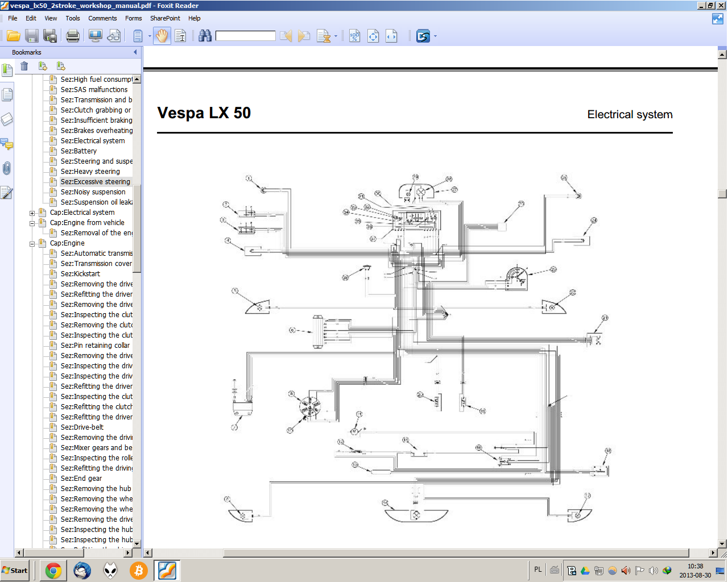This screenshot has height=582, width=728.
Task: Open Sez:Noisy suspension bookmark
Action: click(x=93, y=192)
